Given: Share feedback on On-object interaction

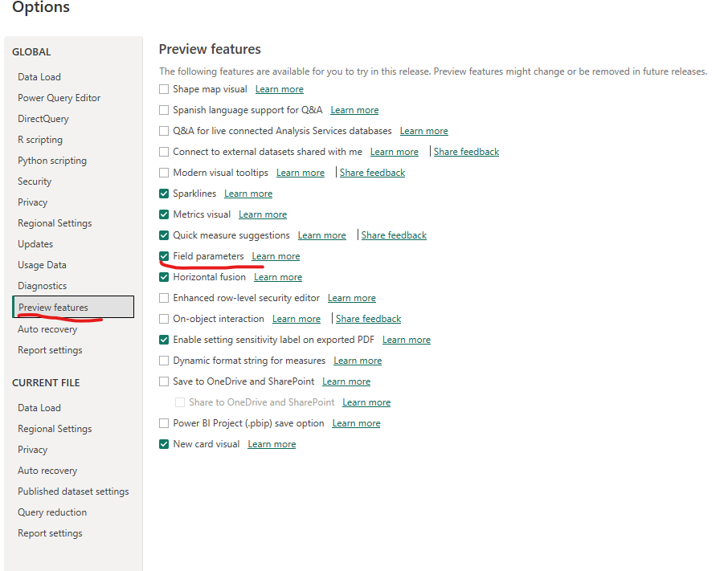Looking at the screenshot, I should 369,319.
